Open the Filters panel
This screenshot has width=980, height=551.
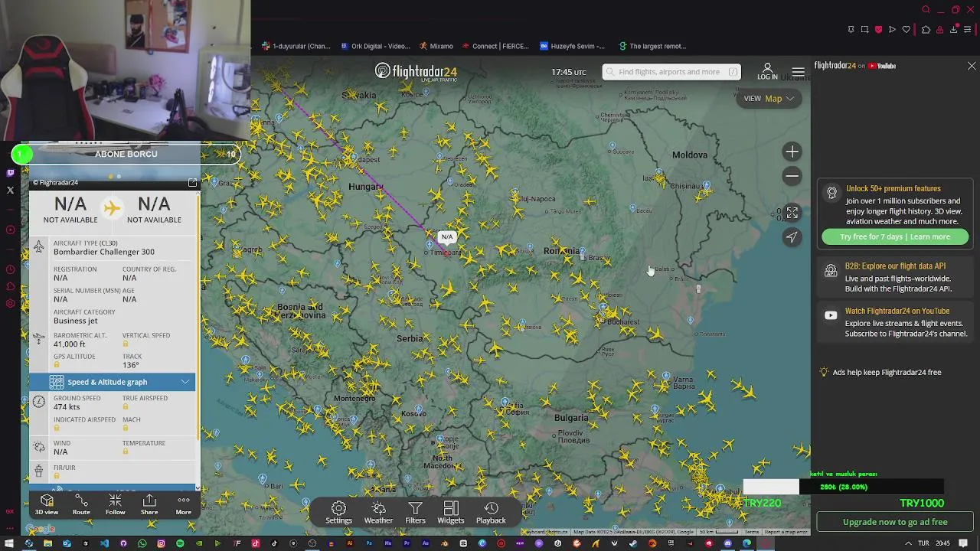tap(415, 513)
